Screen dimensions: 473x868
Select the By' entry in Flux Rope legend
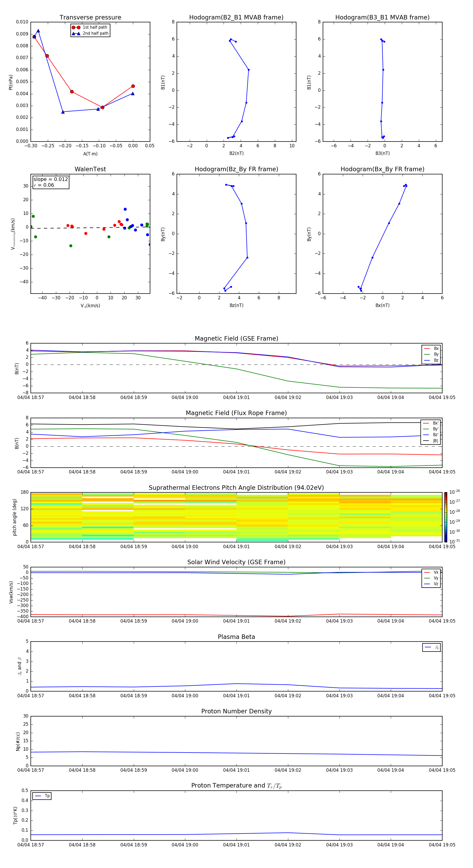point(431,429)
